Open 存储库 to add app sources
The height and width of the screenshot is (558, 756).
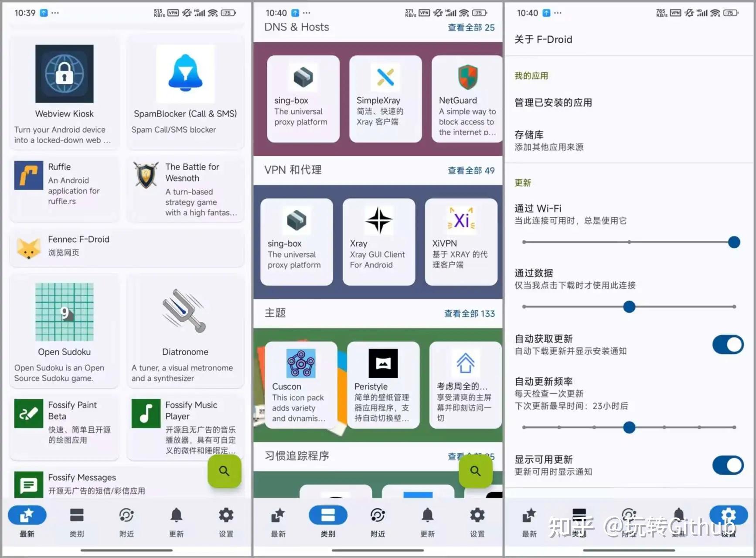(629, 140)
